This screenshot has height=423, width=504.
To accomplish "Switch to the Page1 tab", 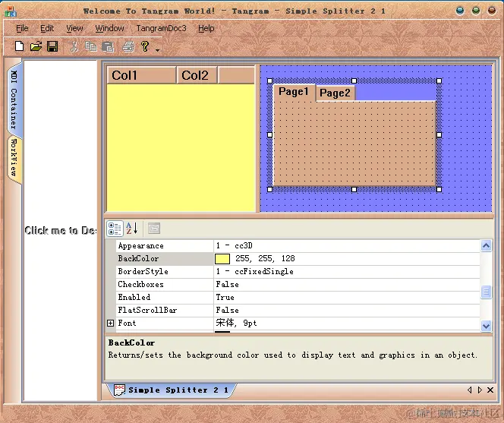I will [294, 92].
